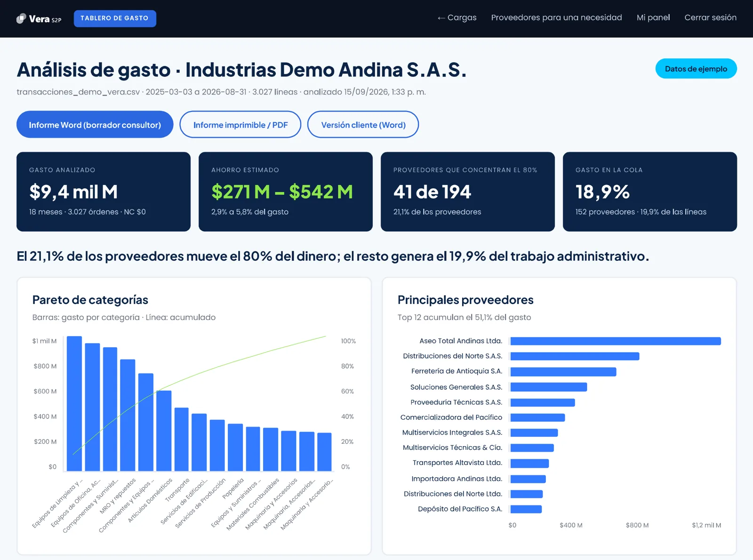
Task: Download Informe Word (borrador consultor)
Action: [x=95, y=125]
